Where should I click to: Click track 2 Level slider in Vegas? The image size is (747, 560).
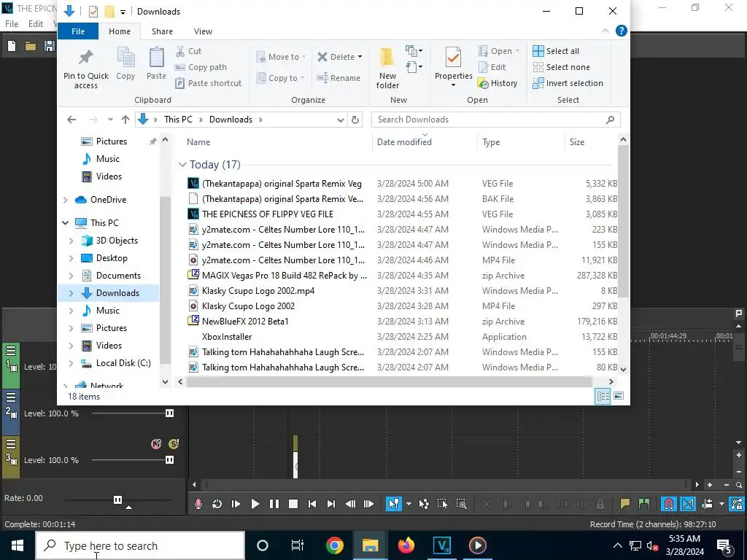(x=169, y=413)
